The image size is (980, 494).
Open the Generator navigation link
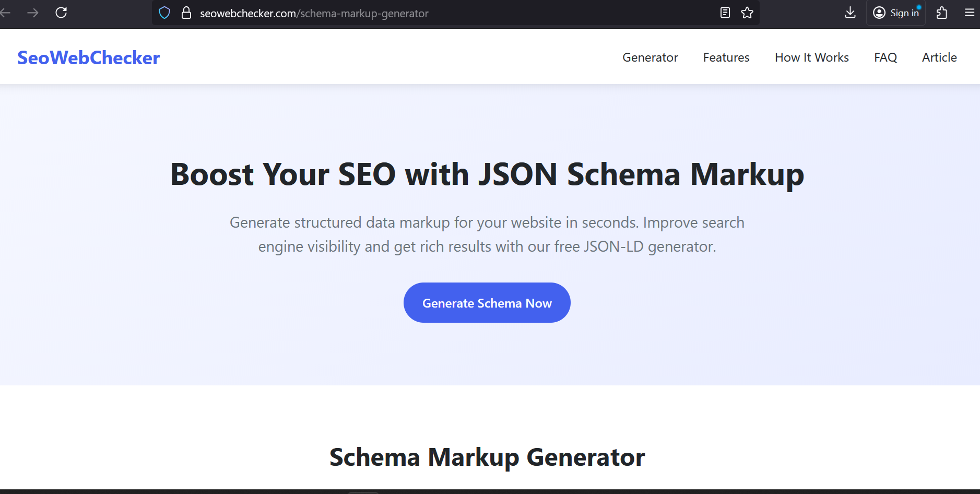pyautogui.click(x=650, y=57)
